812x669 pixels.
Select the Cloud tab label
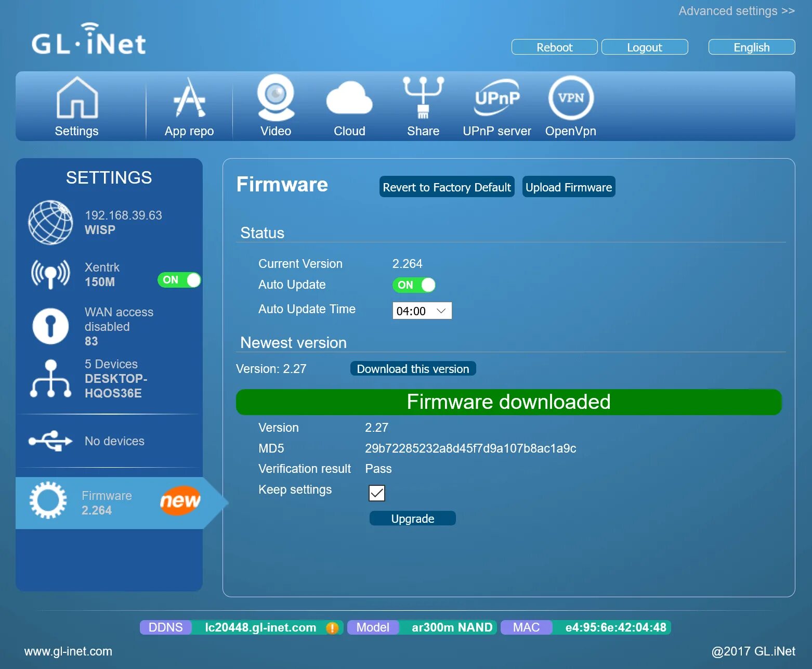pos(349,131)
